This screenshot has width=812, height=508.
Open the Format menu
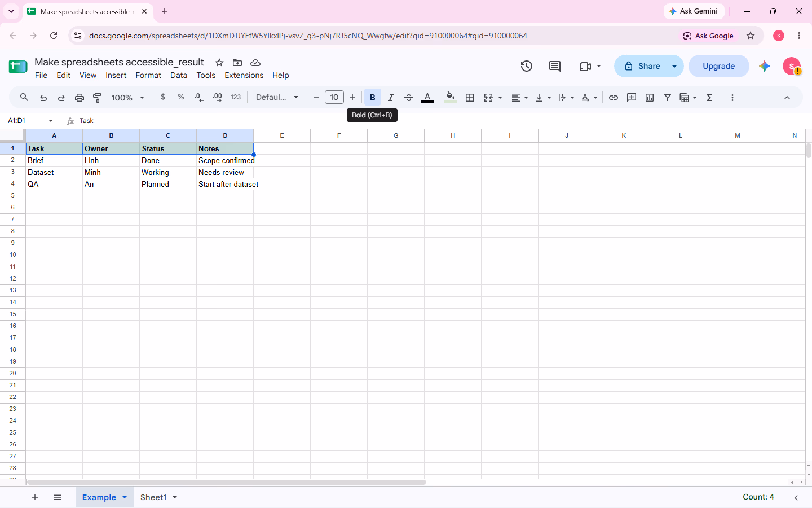pyautogui.click(x=148, y=75)
